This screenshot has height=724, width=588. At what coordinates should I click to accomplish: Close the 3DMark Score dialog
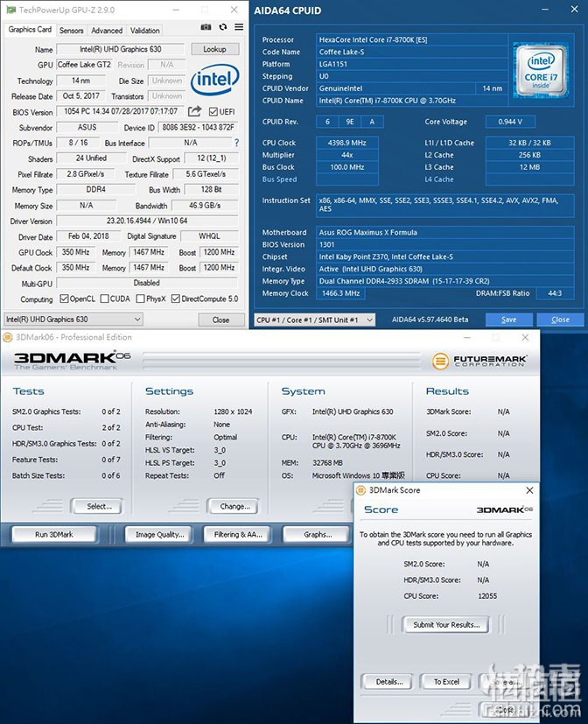pyautogui.click(x=529, y=490)
